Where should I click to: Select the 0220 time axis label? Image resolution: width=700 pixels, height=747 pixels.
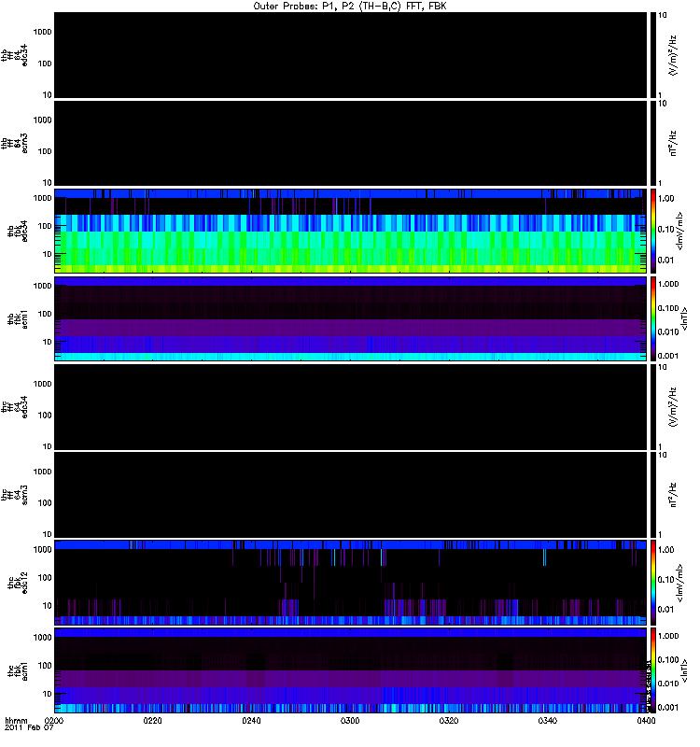(x=152, y=720)
